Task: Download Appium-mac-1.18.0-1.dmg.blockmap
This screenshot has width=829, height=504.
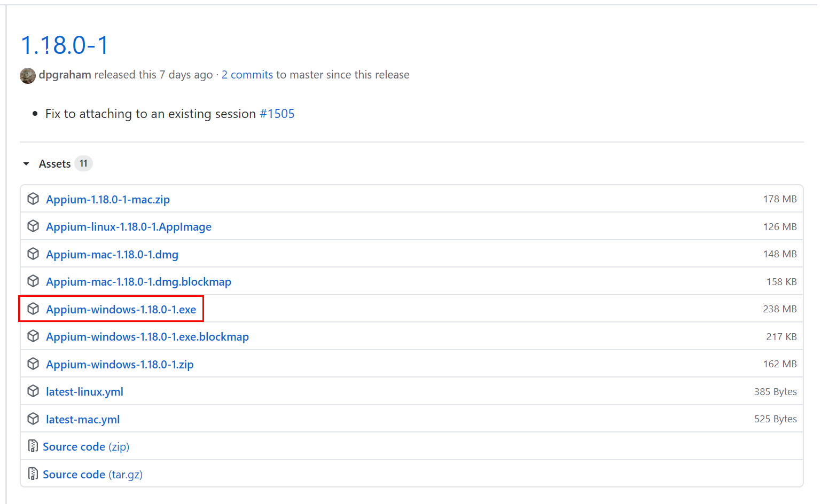Action: coord(139,282)
